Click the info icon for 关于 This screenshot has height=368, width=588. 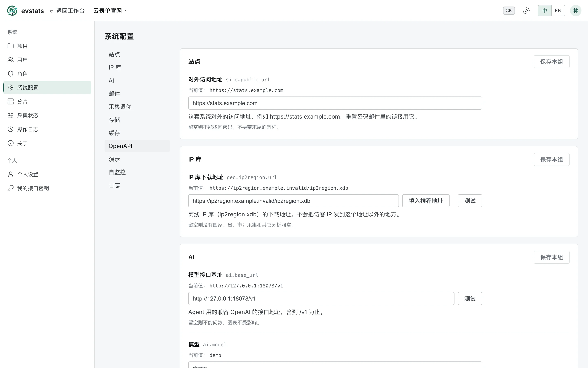pos(10,143)
